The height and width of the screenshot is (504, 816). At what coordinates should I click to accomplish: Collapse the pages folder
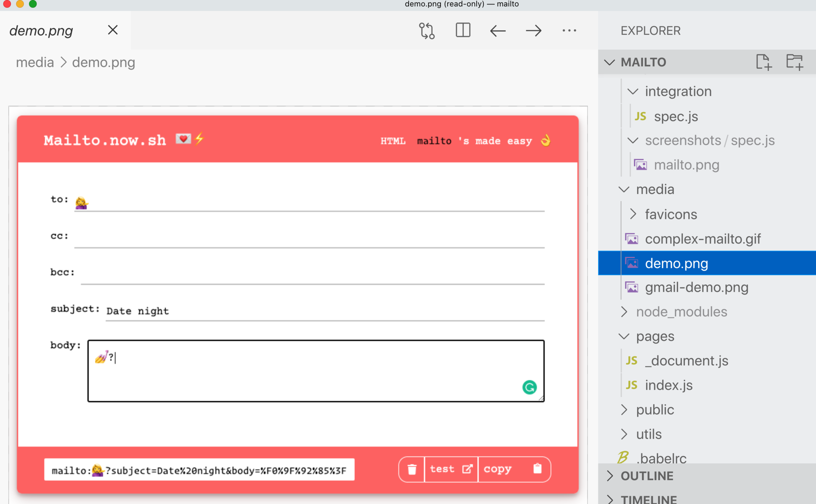(x=624, y=336)
